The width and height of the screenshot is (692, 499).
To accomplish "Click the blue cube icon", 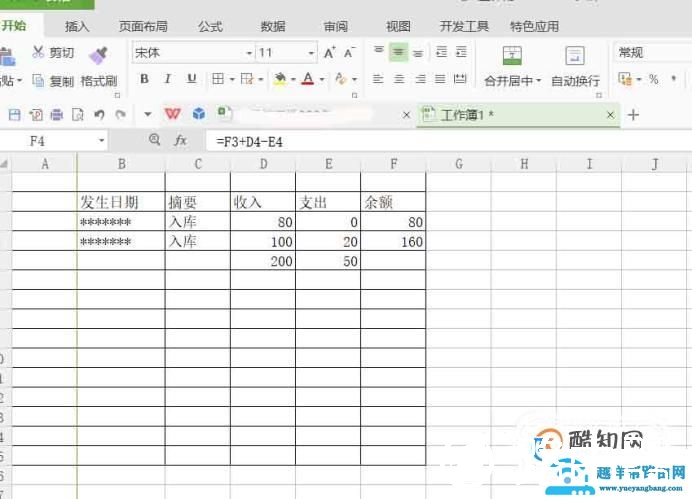I will pos(199,114).
